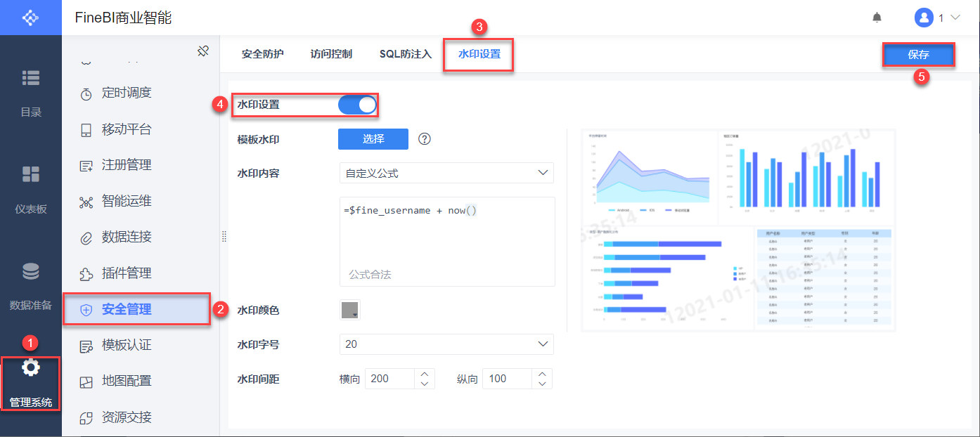Switch to the 安全防护 tab
This screenshot has width=980, height=437.
[263, 54]
